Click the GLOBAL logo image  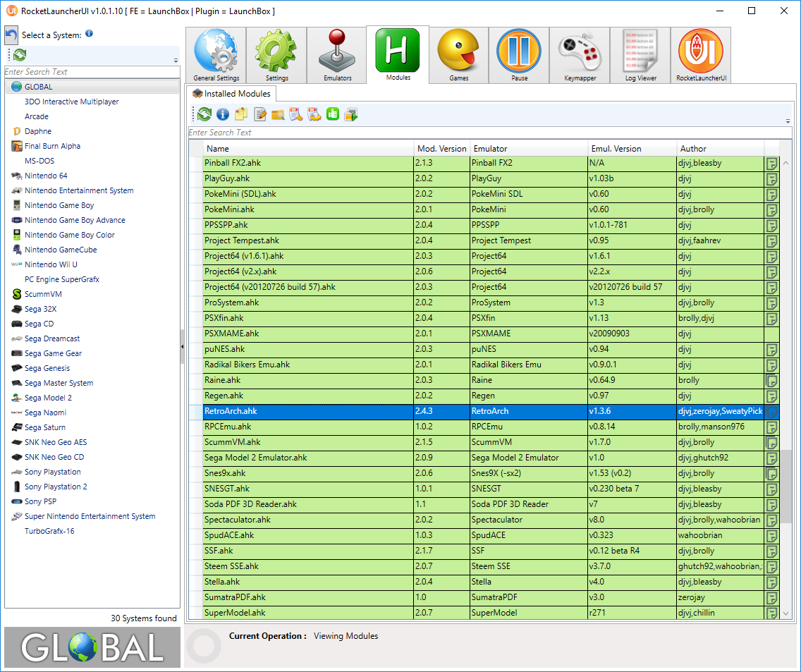pos(92,647)
